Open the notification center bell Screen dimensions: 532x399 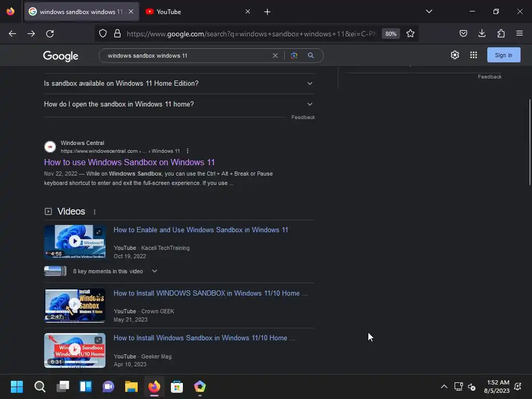(518, 387)
